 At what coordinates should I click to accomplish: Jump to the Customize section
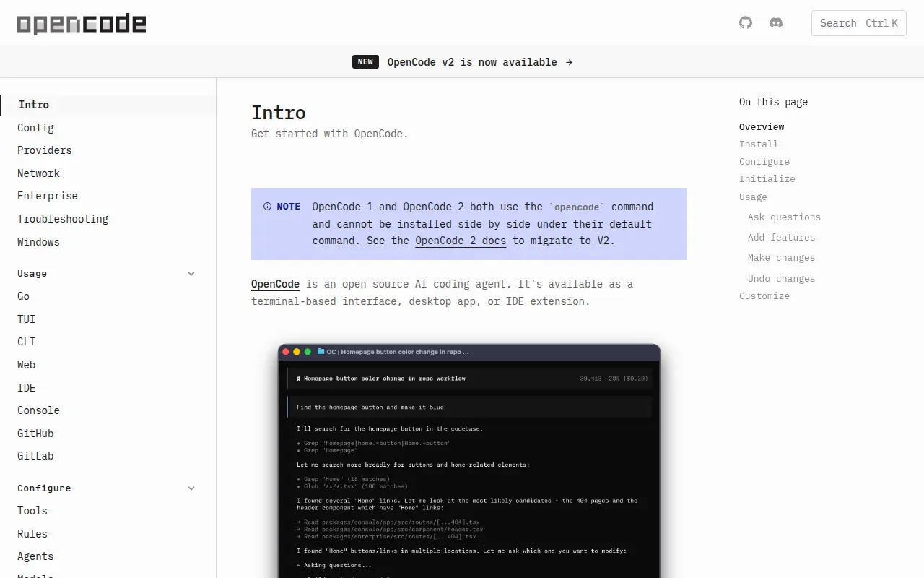point(764,296)
